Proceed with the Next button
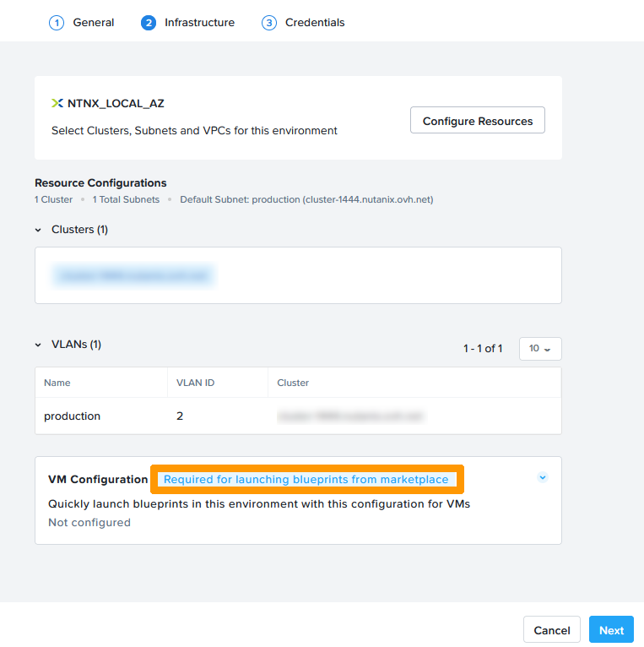 pos(611,630)
